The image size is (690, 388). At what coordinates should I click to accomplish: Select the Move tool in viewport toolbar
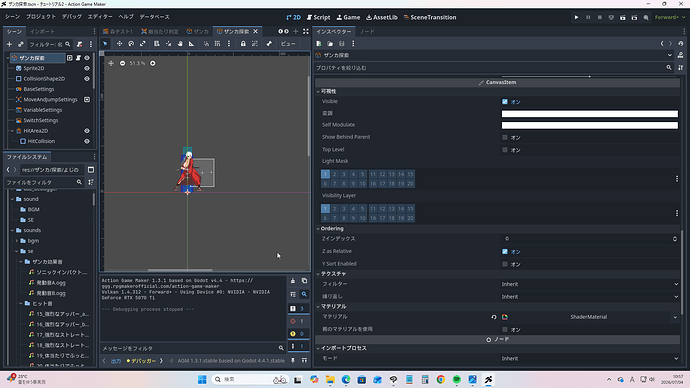(x=119, y=44)
